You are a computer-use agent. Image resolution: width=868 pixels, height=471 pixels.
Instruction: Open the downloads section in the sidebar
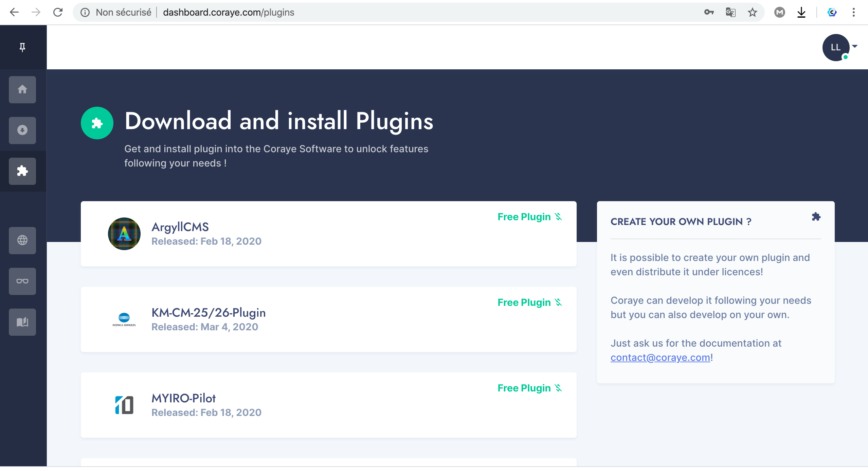click(22, 130)
